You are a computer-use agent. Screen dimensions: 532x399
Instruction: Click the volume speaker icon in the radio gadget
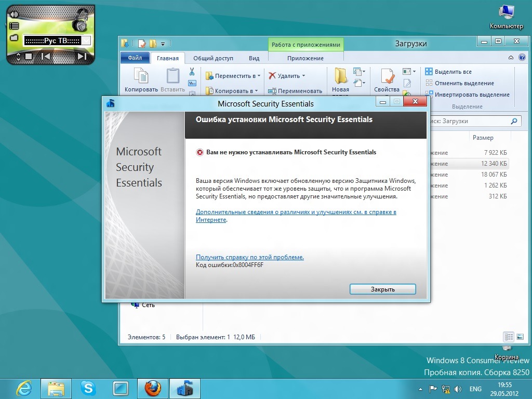click(x=14, y=14)
